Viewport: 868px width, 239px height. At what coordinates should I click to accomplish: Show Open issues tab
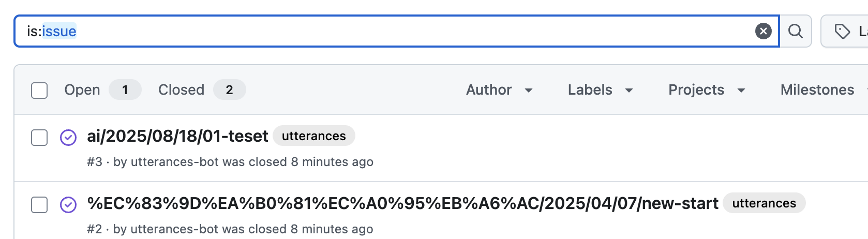tap(102, 90)
